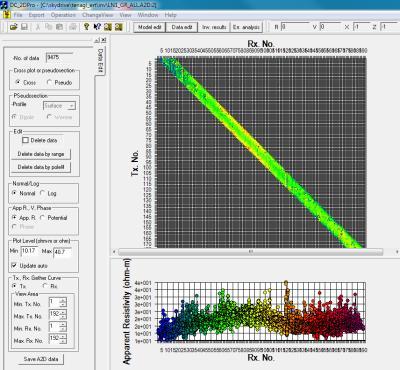Click the Save A2D data button
Image resolution: width=400 pixels, height=370 pixels.
pos(41,359)
